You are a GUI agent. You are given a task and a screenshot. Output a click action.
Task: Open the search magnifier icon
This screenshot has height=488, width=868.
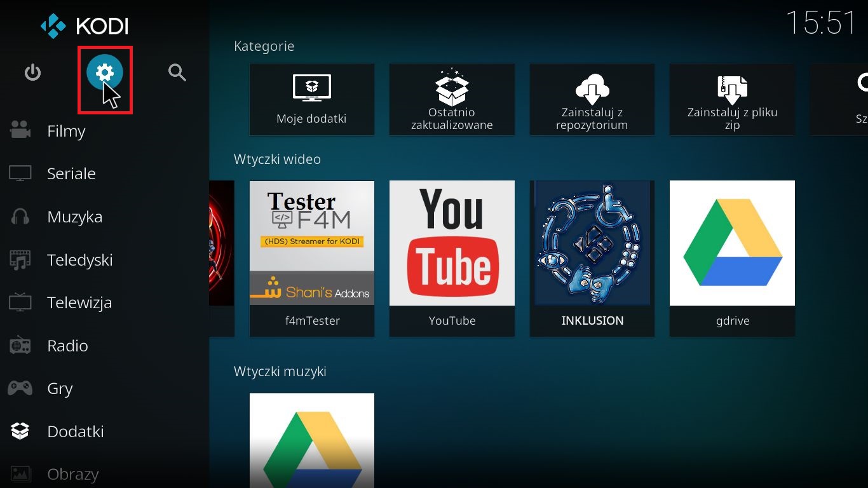click(x=177, y=72)
